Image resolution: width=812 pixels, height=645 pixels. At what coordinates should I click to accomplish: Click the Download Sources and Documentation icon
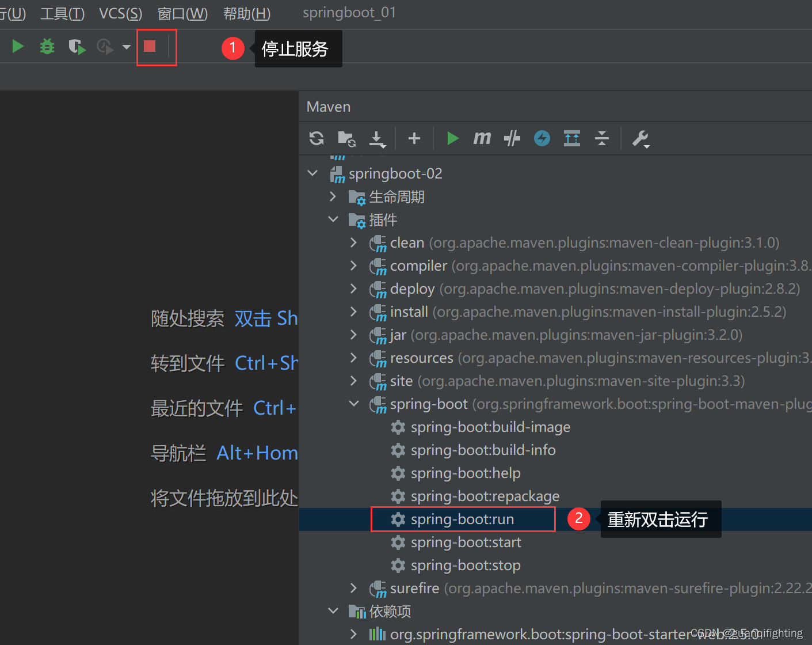click(377, 138)
